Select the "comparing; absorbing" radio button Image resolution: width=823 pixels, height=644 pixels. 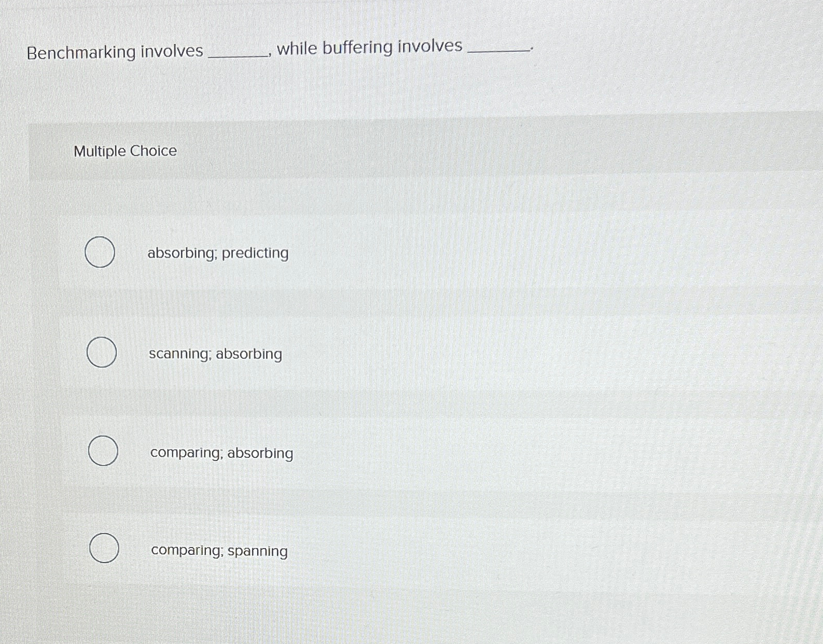pos(104,450)
